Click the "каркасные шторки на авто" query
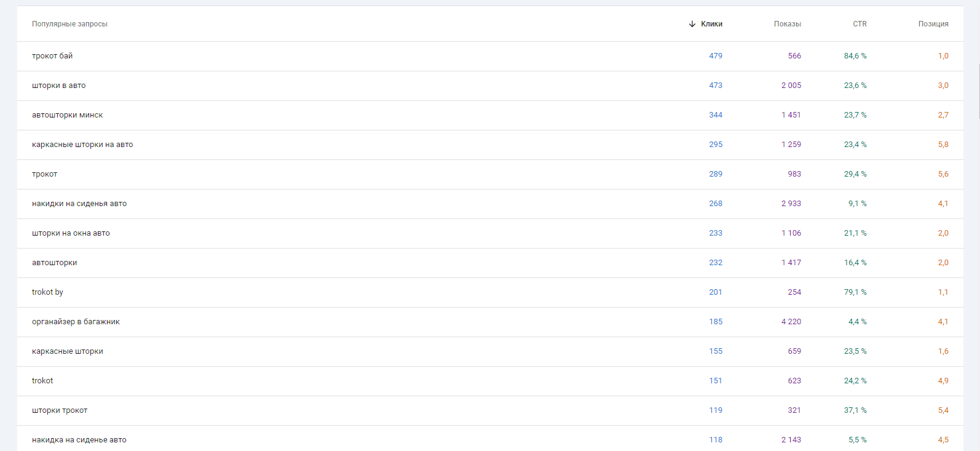This screenshot has width=980, height=451. 82,145
